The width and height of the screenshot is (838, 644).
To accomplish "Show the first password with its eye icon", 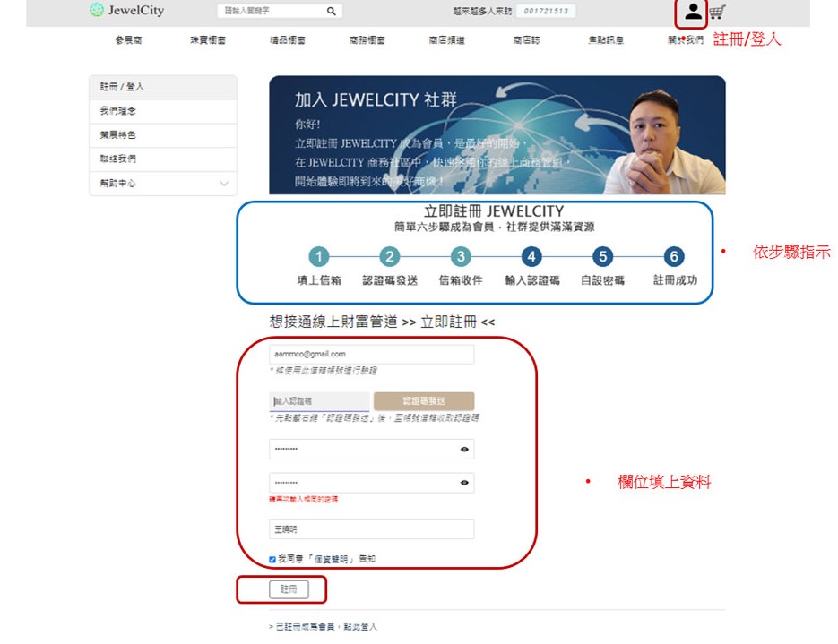I will point(464,449).
